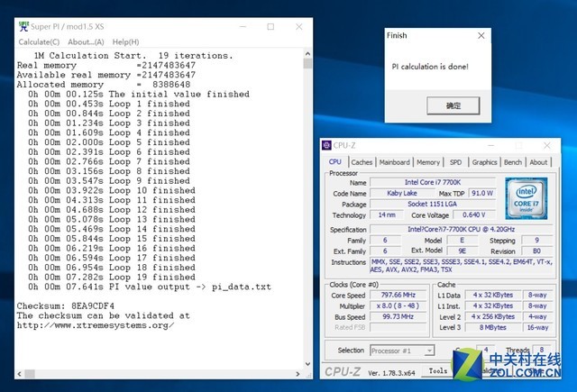Click the 'Loop 1 finished' line
Screen dimensions: 577x392
(109, 104)
